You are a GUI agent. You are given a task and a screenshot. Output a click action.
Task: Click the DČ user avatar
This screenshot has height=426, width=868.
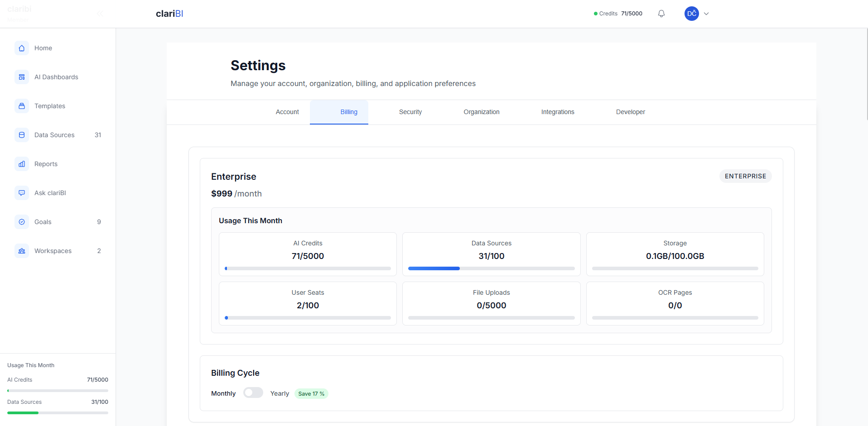(692, 14)
